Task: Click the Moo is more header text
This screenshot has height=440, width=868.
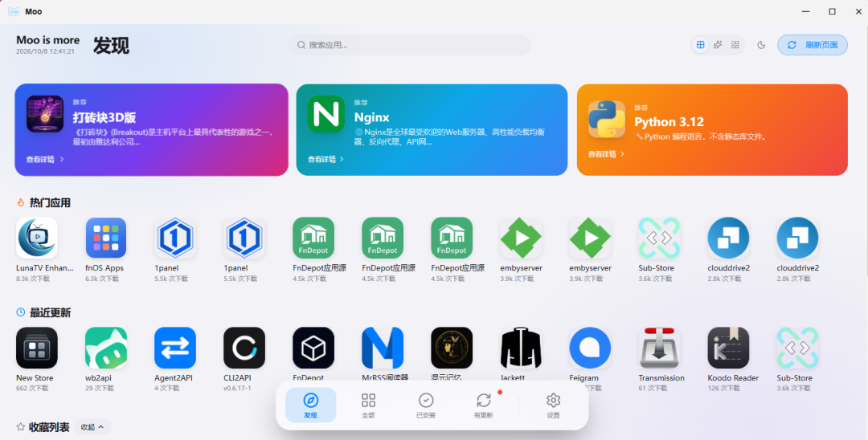Action: 47,40
